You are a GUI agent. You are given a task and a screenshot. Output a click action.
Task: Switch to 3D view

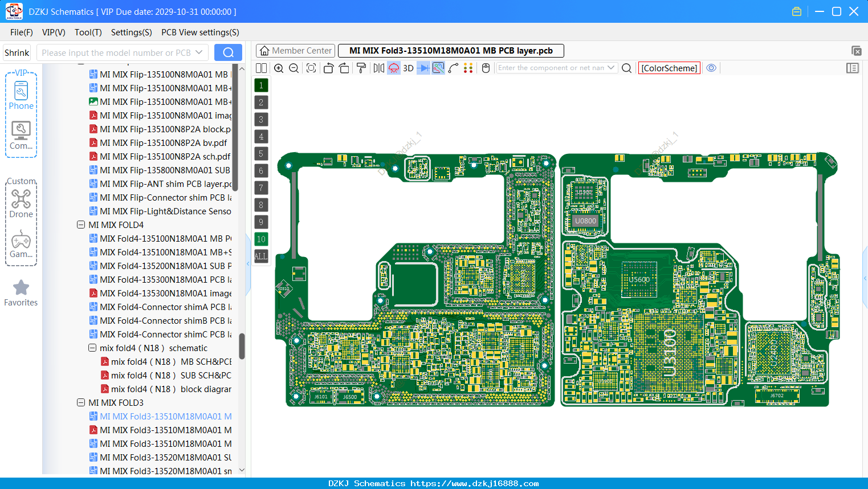tap(408, 68)
